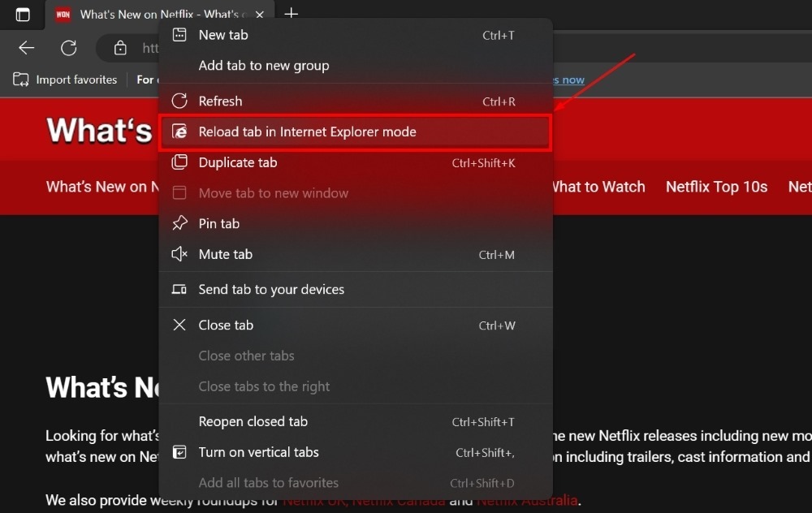
Task: Open a new tab with the plus icon
Action: [x=291, y=14]
